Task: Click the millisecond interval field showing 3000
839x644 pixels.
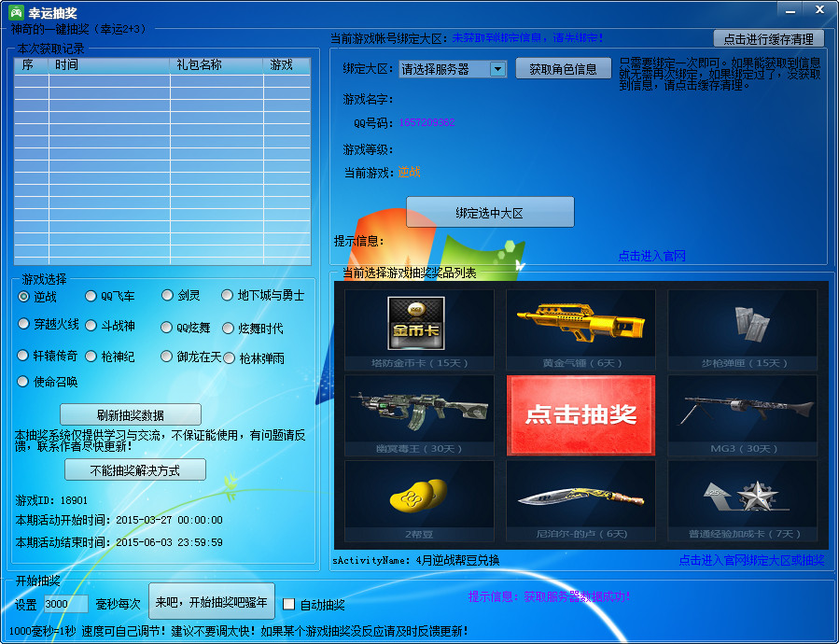Action: pyautogui.click(x=66, y=604)
